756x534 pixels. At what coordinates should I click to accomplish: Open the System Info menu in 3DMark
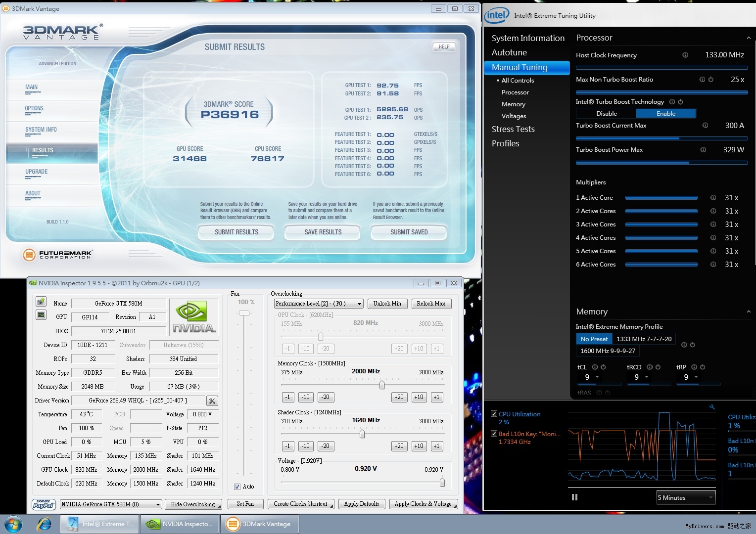click(41, 130)
